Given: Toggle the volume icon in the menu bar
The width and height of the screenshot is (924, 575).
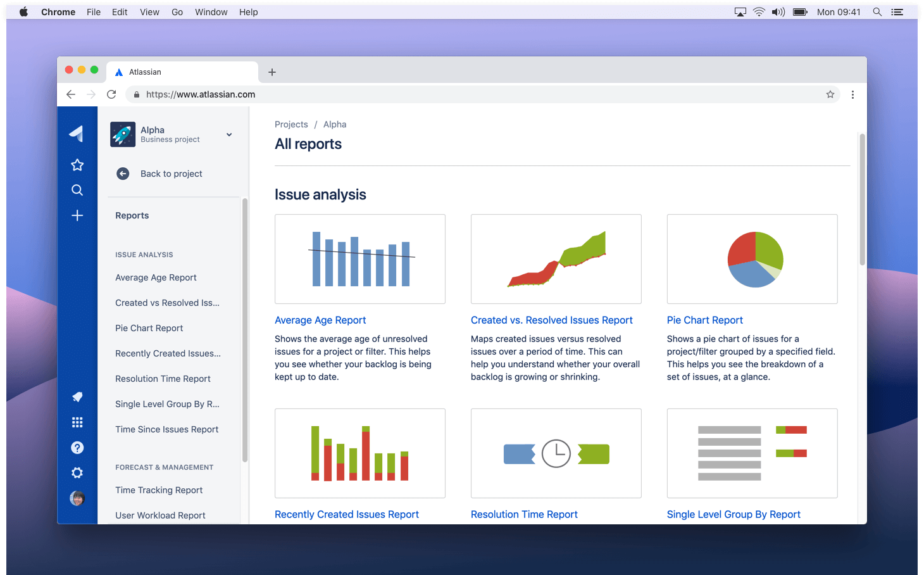Looking at the screenshot, I should pos(778,11).
